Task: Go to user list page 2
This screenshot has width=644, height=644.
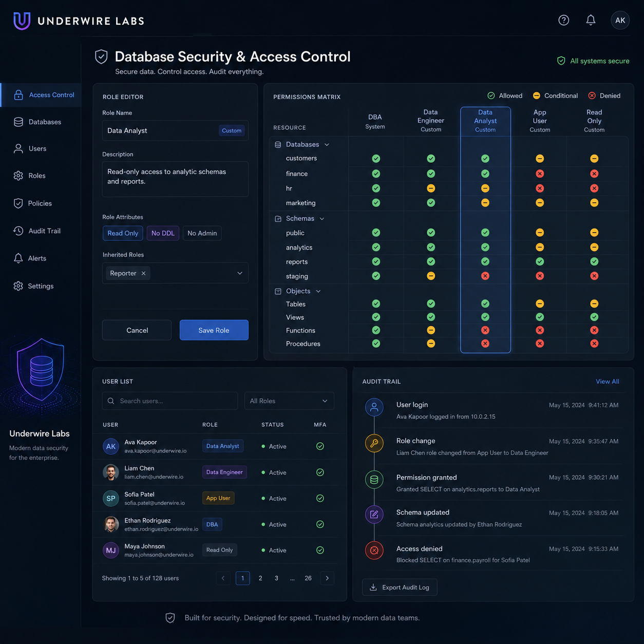Action: 260,578
